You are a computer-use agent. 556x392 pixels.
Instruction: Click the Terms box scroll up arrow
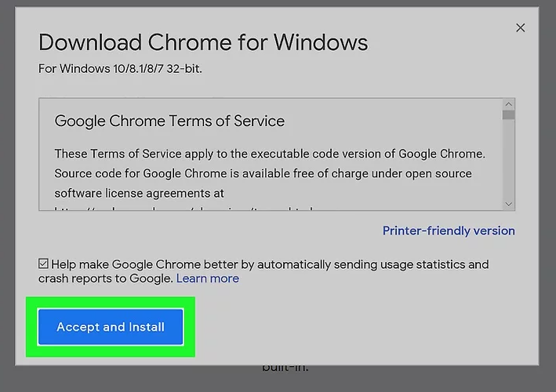[x=509, y=103]
